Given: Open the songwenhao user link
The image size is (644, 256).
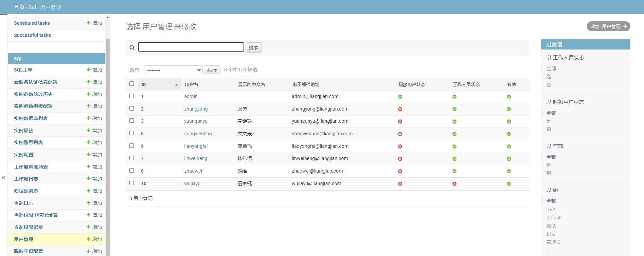Looking at the screenshot, I should coord(198,134).
